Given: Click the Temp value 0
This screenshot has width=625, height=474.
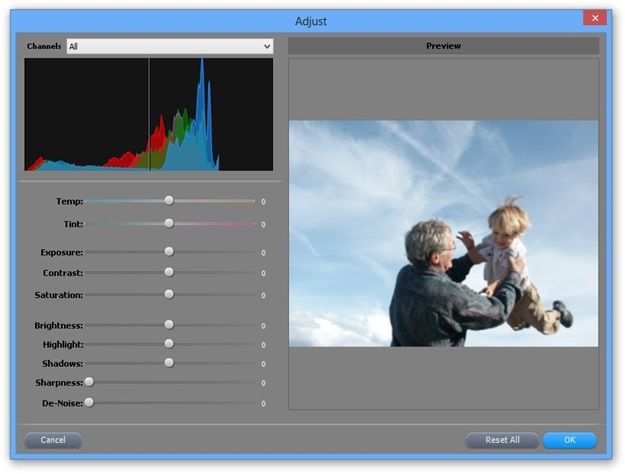Looking at the screenshot, I should (263, 202).
